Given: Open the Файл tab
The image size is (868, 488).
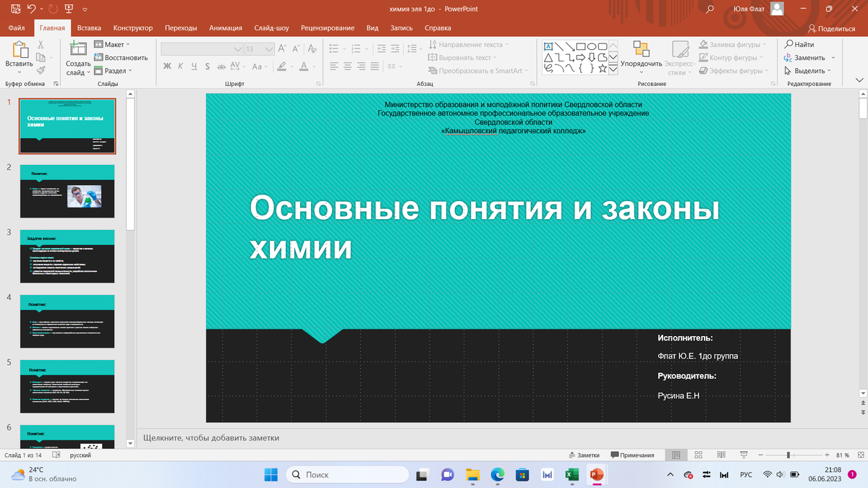Looking at the screenshot, I should point(17,28).
